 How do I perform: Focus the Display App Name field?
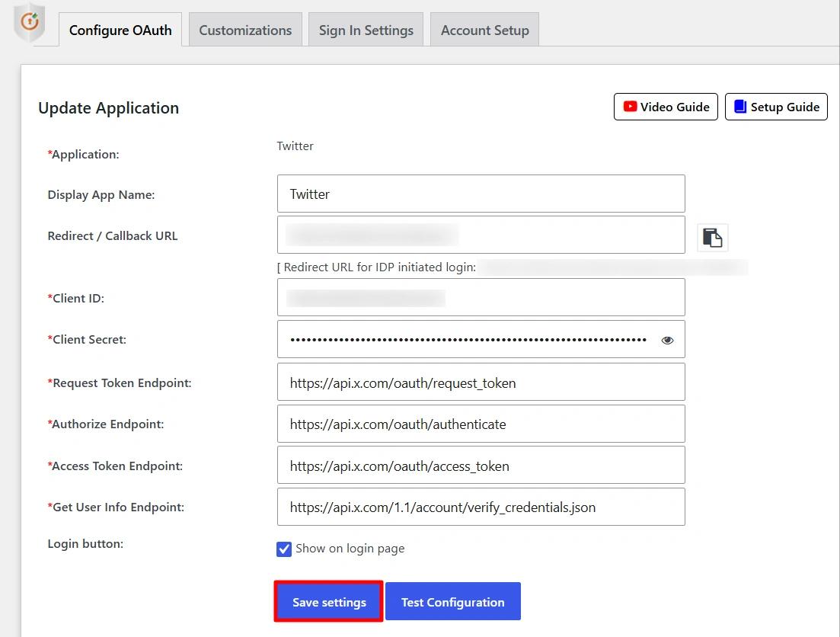pyautogui.click(x=481, y=194)
